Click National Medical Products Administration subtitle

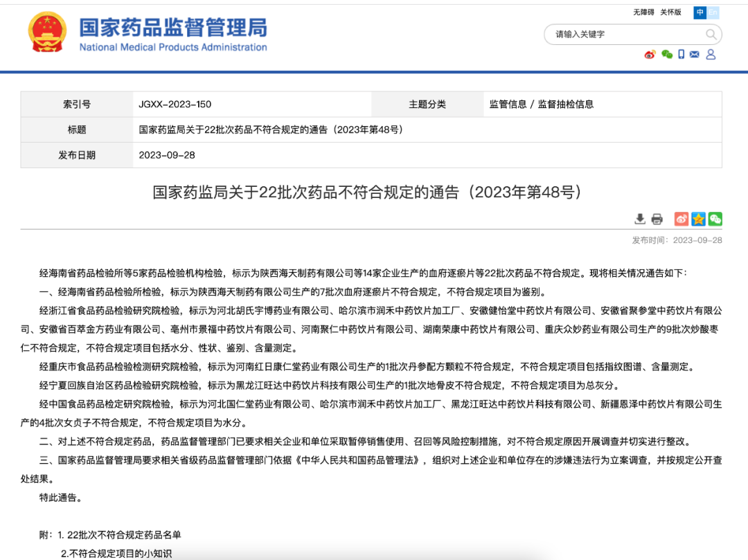(x=173, y=47)
